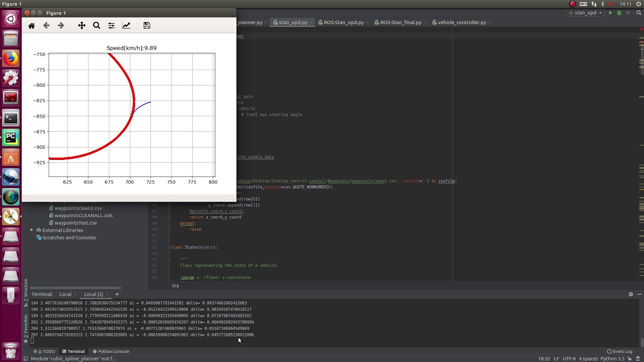The width and height of the screenshot is (644, 362).
Task: Select the Pan axes tool in Figure 1
Action: [82, 26]
